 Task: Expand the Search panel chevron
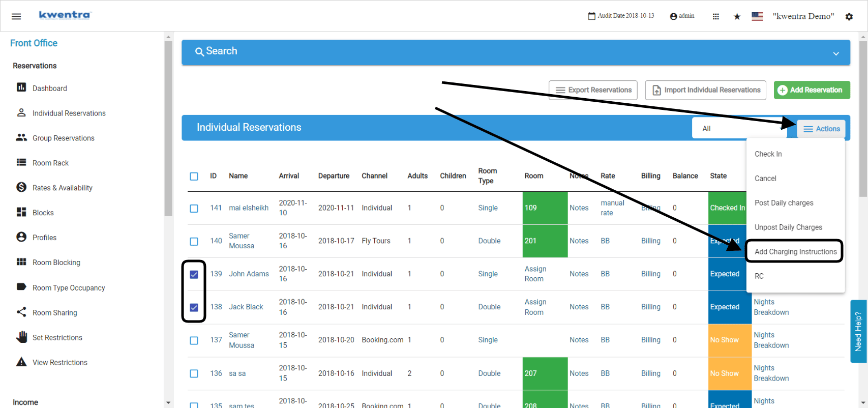tap(836, 53)
